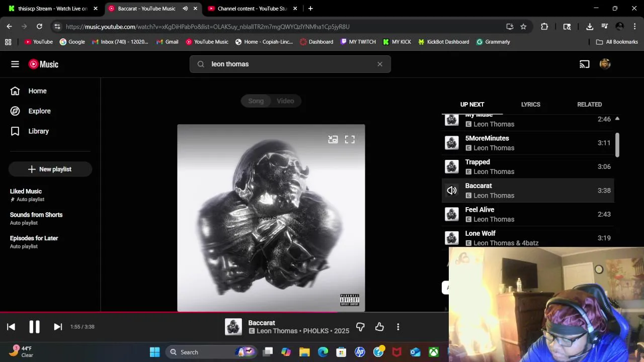The height and width of the screenshot is (362, 644).
Task: Reload the current page
Action: [x=39, y=27]
